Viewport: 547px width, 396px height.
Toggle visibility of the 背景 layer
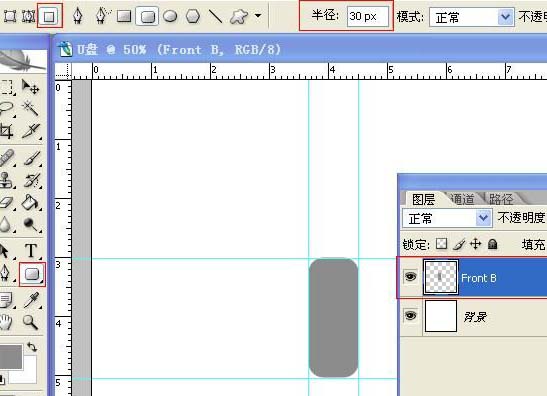410,316
